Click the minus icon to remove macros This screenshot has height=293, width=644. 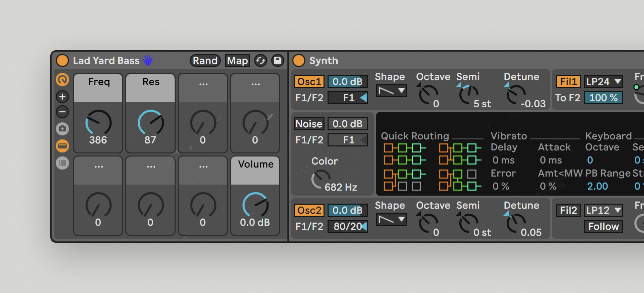pos(62,112)
